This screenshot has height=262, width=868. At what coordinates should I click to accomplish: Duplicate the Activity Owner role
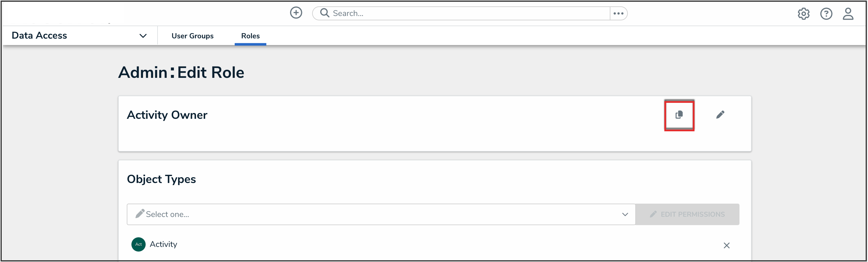[x=679, y=115]
